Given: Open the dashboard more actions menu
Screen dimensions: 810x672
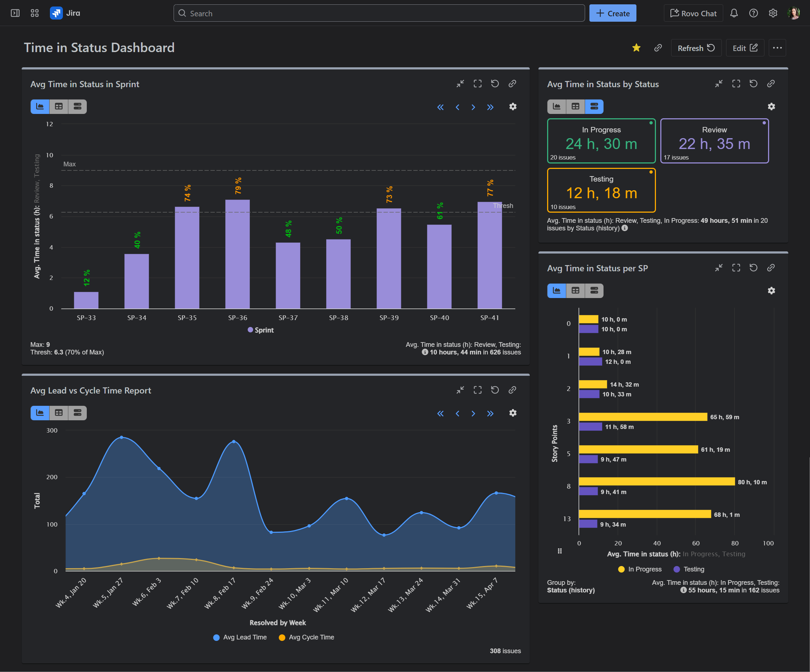Looking at the screenshot, I should pos(777,48).
